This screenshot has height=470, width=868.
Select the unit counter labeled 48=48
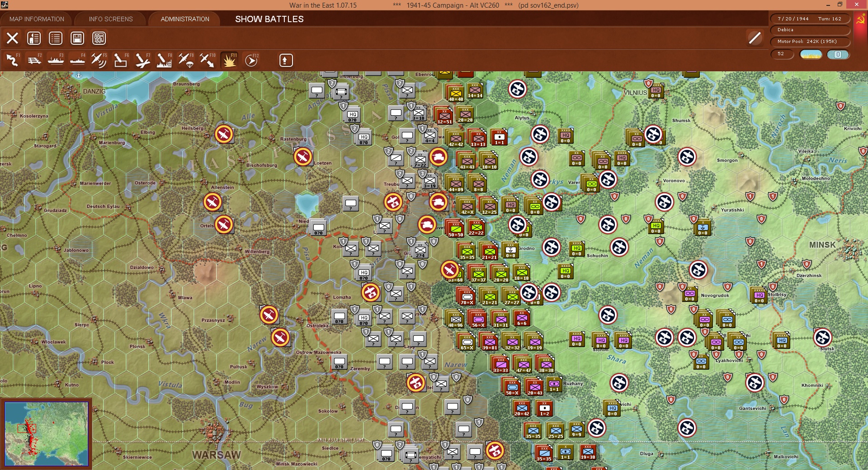click(x=455, y=93)
